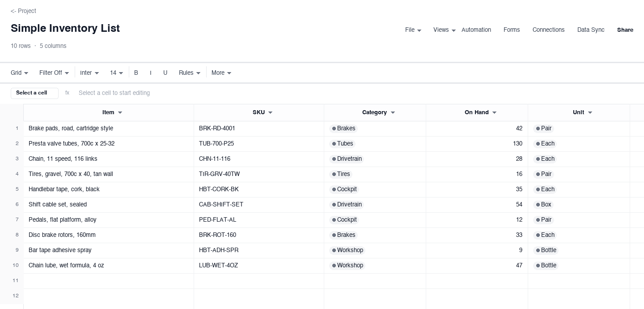Select cell 'Handlebar tape, cork, black'
The image size is (644, 309).
pos(109,189)
